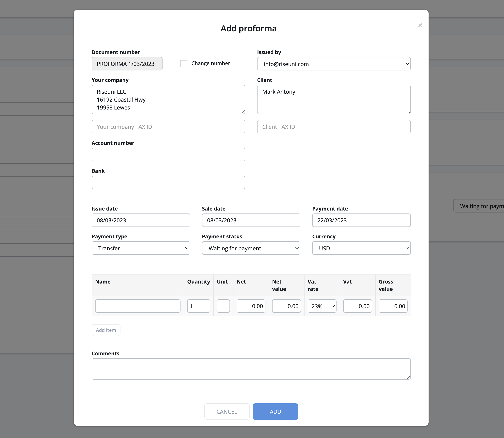Click the Client TAX ID field
504x438 pixels.
pos(334,127)
